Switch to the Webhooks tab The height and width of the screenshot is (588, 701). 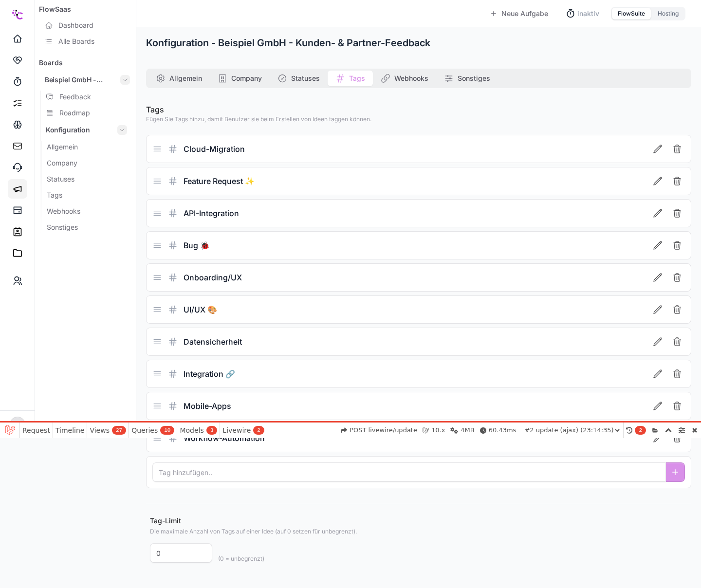tap(405, 78)
